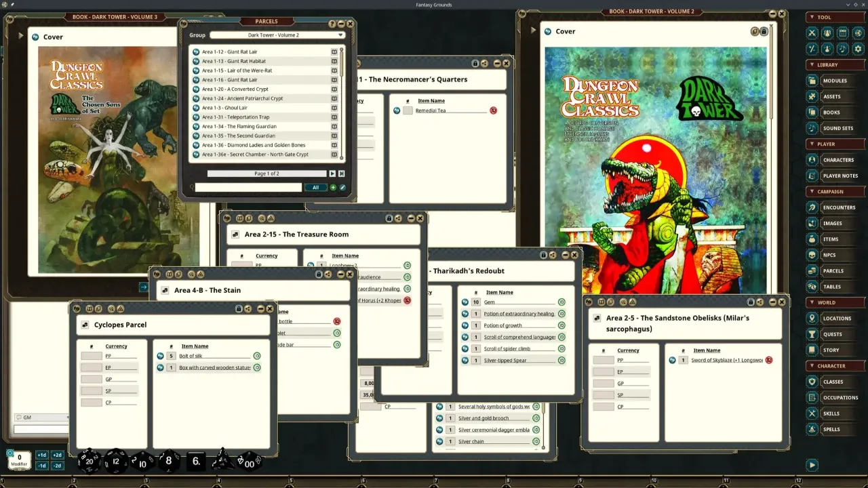
Task: Open Assets in the sidebar
Action: pyautogui.click(x=835, y=97)
